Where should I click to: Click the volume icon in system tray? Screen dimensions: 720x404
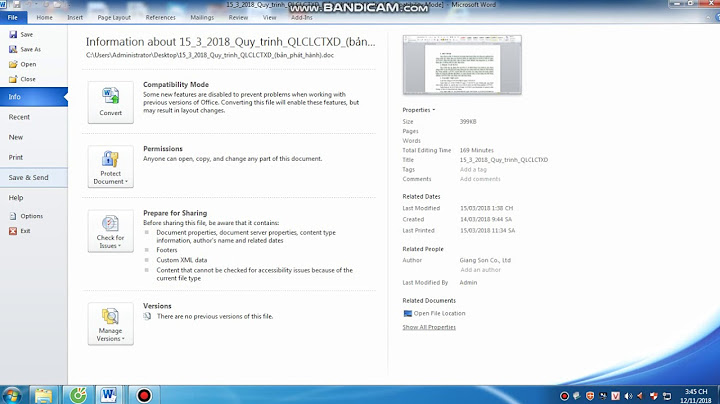pyautogui.click(x=628, y=396)
